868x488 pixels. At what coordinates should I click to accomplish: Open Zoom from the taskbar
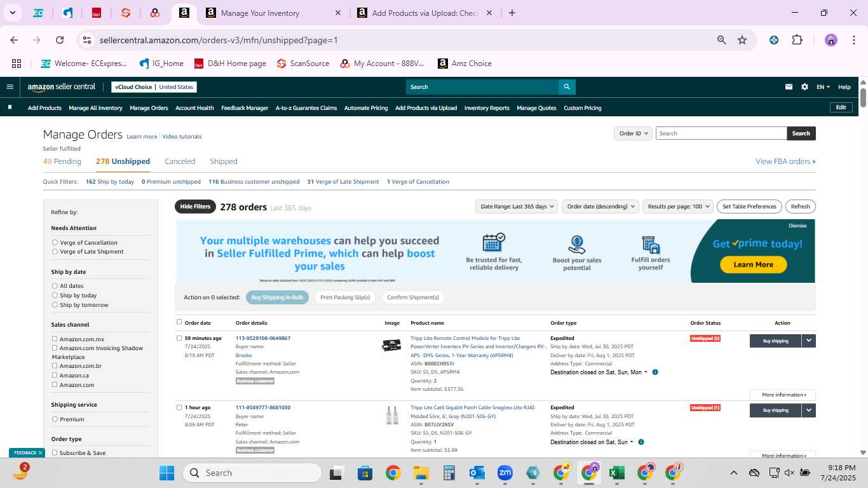click(x=505, y=473)
